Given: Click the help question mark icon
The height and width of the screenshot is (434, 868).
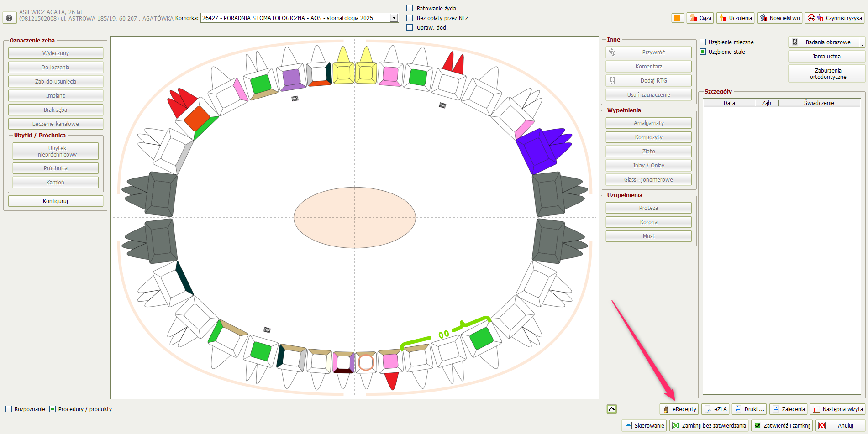Looking at the screenshot, I should pyautogui.click(x=9, y=18).
